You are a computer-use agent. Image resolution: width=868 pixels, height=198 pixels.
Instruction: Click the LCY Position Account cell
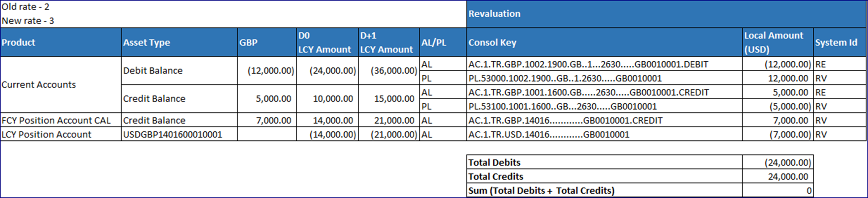click(61, 134)
